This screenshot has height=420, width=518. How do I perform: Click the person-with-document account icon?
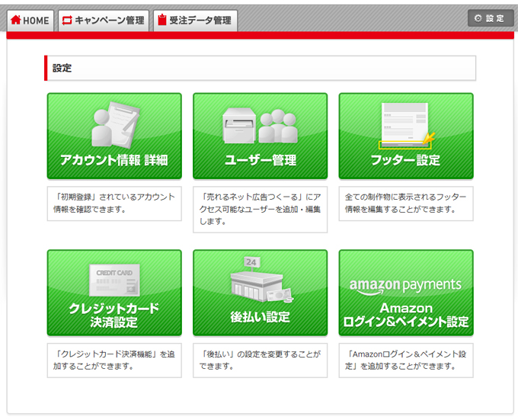115,125
